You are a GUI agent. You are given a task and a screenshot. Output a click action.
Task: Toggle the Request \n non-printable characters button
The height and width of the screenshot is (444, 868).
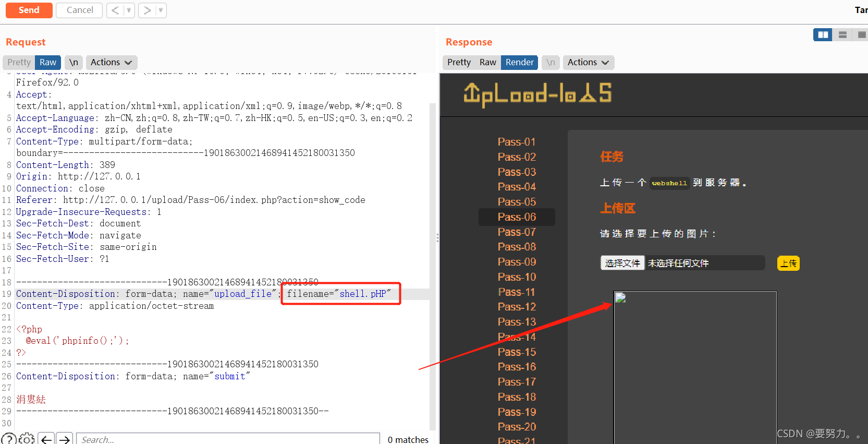click(74, 63)
